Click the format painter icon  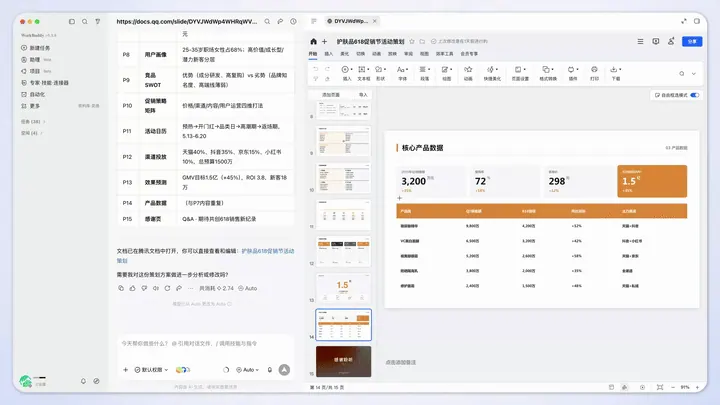(315, 79)
